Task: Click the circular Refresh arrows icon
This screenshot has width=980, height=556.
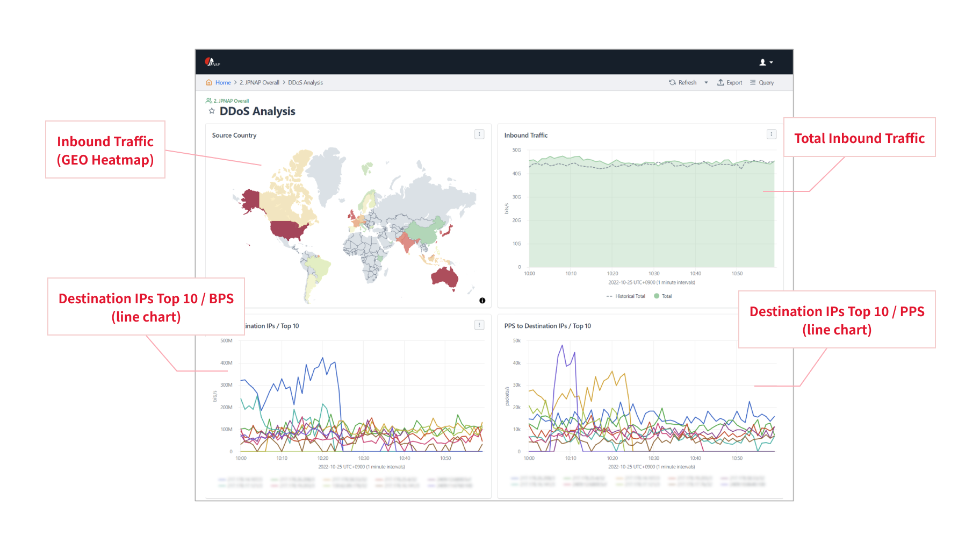Action: (x=672, y=82)
